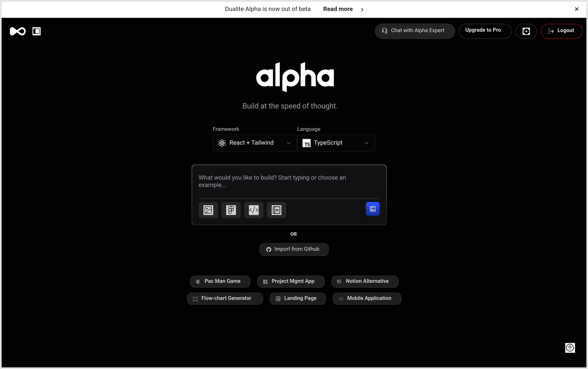The height and width of the screenshot is (369, 588).
Task: Open help question mark icon
Action: [570, 347]
